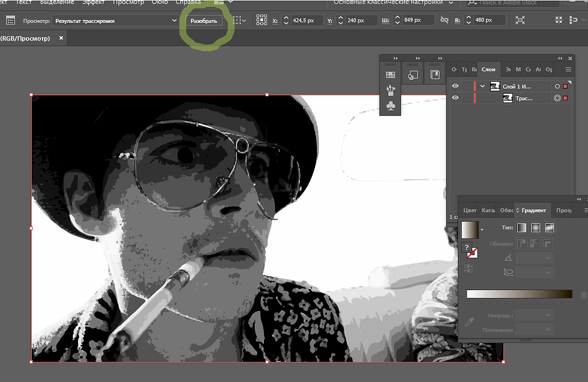The image size is (588, 382).
Task: Delete gradient stop with trash icon
Action: [x=583, y=295]
